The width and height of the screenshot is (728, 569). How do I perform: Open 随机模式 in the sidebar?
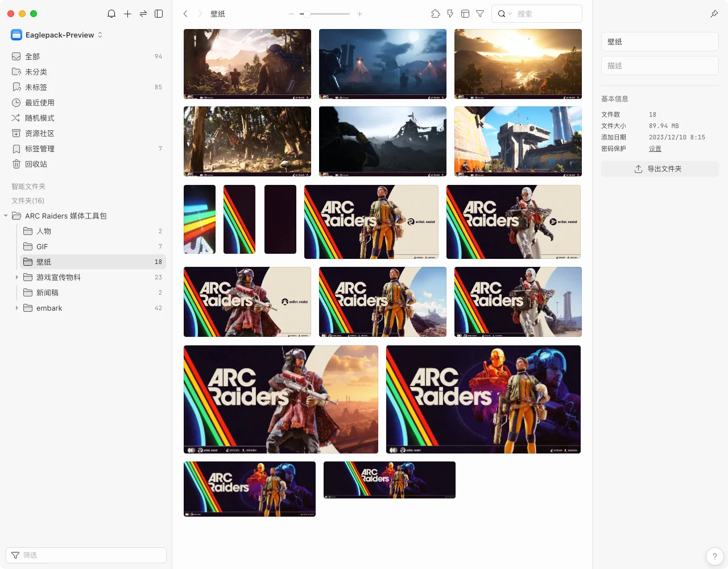(86, 118)
